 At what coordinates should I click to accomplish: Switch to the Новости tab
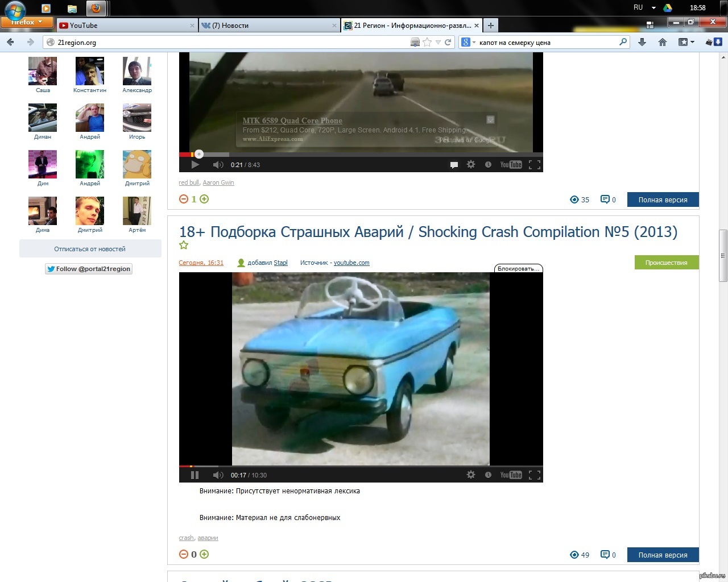tap(267, 26)
